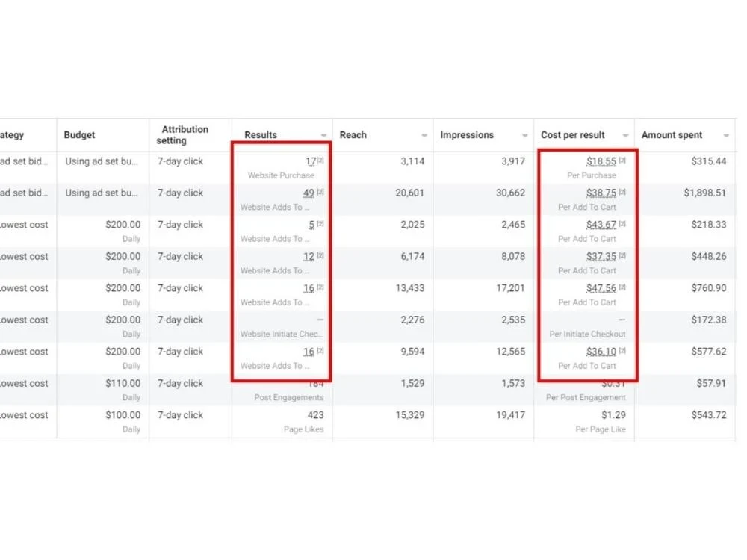Select the 12,565 impressions value
Viewport: 747px width, 560px height.
(x=510, y=352)
